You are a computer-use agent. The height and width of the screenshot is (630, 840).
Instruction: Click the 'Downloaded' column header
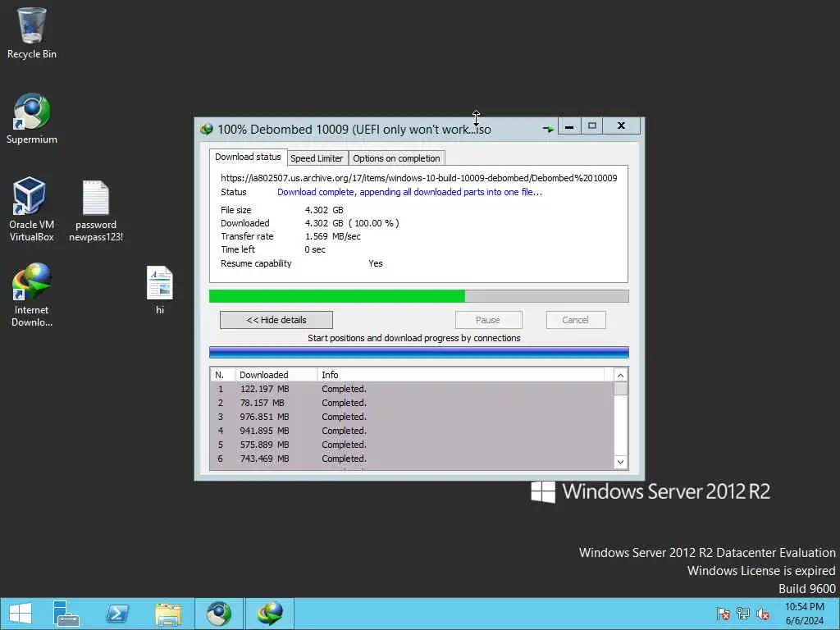pyautogui.click(x=276, y=375)
